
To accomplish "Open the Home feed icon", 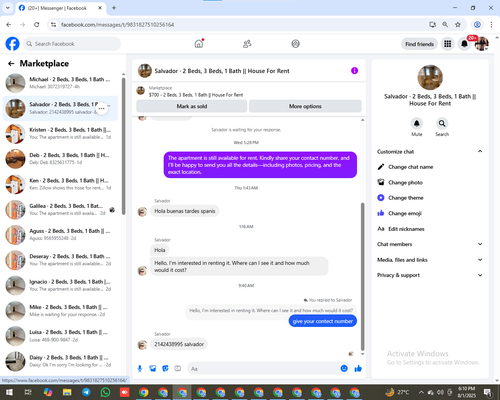I will (x=199, y=44).
